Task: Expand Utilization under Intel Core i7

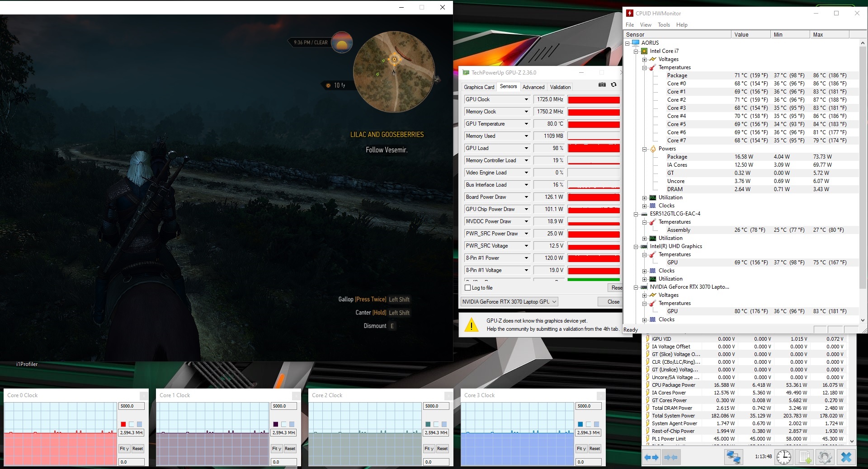Action: pos(644,198)
